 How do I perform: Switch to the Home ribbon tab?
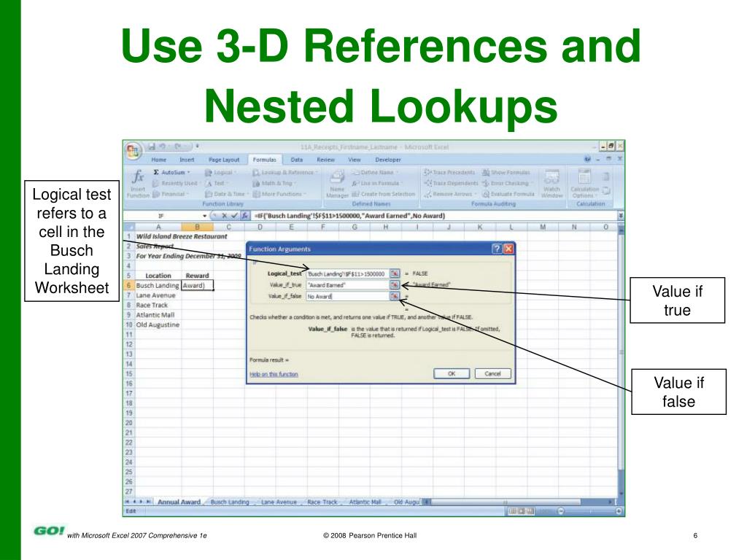(158, 160)
